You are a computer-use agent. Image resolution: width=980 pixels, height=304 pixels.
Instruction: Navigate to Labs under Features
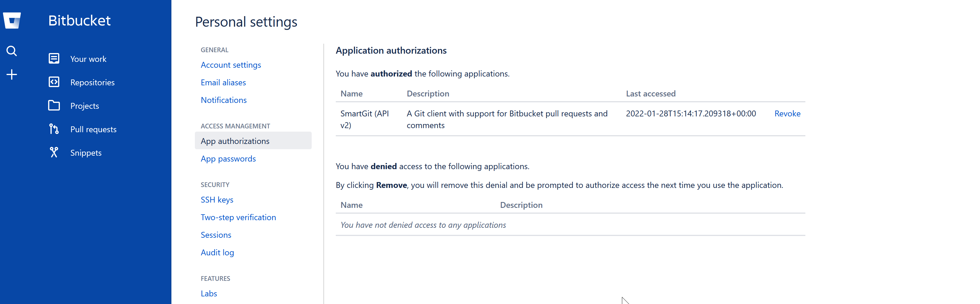pos(208,293)
